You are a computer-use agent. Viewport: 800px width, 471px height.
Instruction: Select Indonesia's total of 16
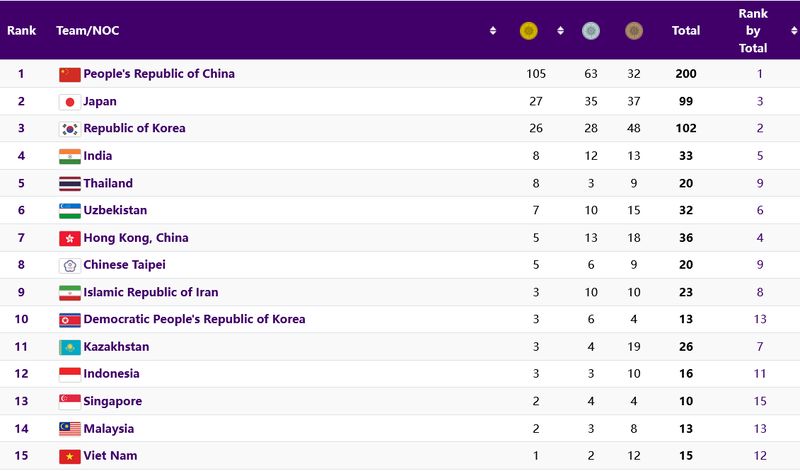686,374
